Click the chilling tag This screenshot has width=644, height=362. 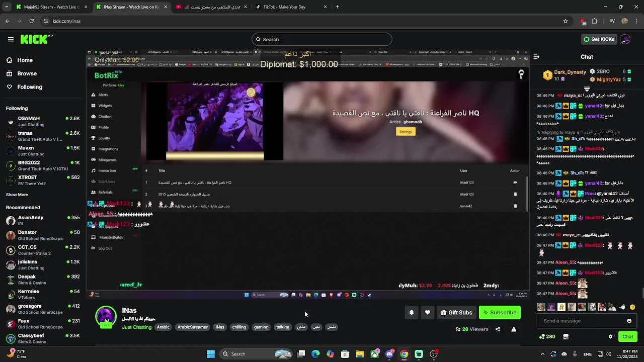239,327
